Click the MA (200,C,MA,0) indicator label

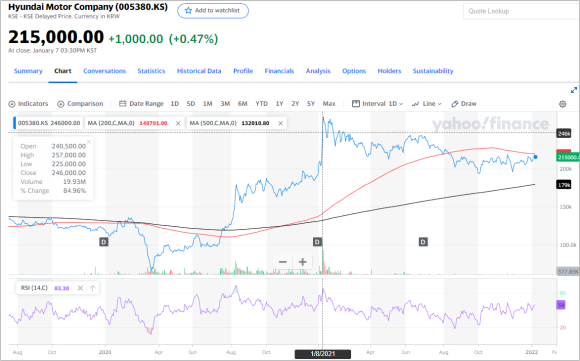(x=111, y=123)
